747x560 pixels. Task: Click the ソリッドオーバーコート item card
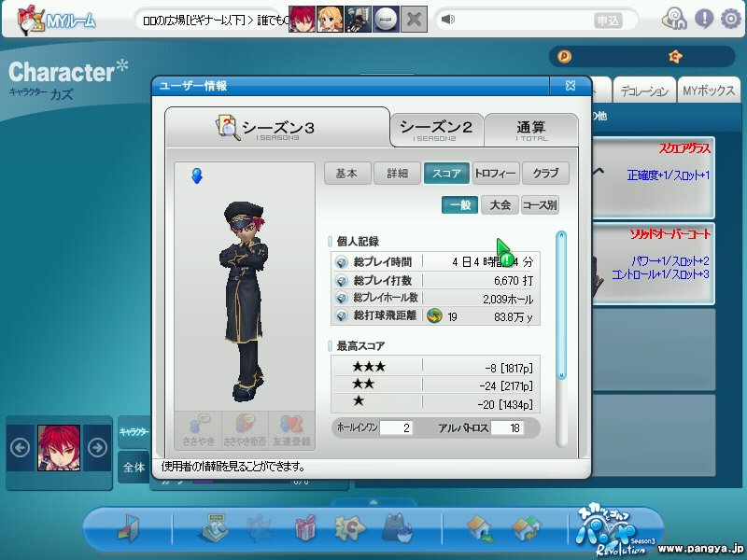[x=653, y=263]
